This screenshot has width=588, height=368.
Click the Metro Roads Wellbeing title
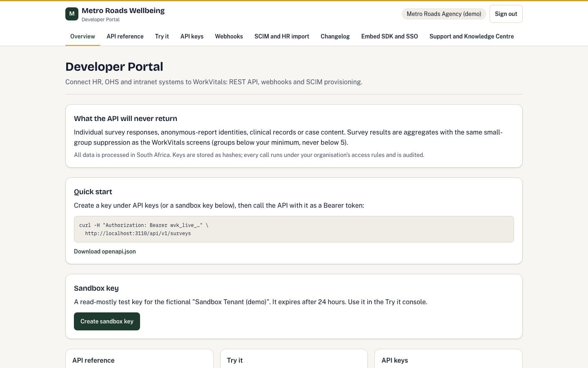[123, 11]
